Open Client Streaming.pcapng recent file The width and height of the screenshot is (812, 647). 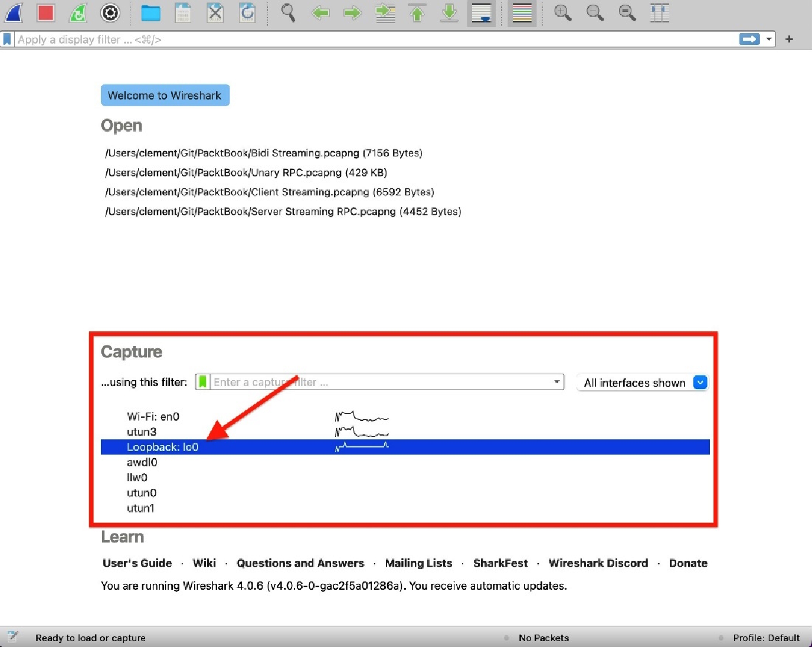269,192
